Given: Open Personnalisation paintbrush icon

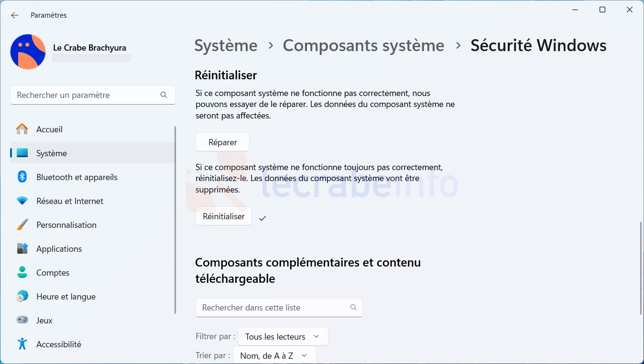Looking at the screenshot, I should pos(22,225).
